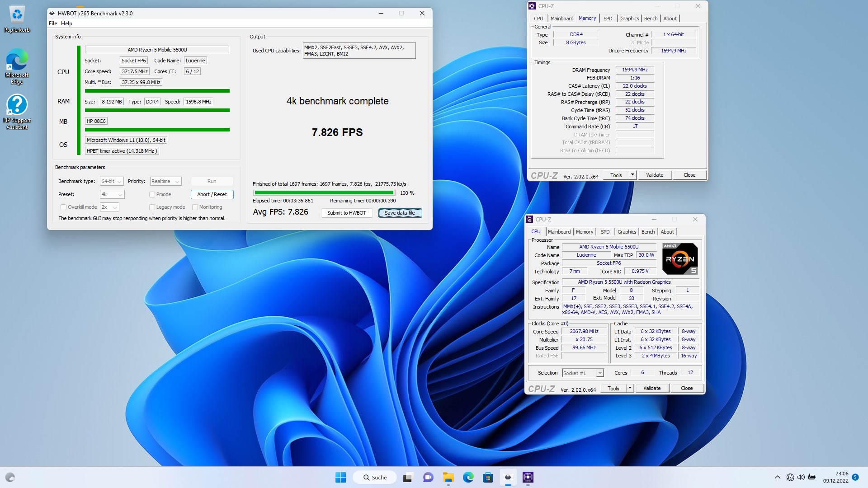Open the battery tray icon
Image resolution: width=868 pixels, height=488 pixels.
tap(812, 477)
